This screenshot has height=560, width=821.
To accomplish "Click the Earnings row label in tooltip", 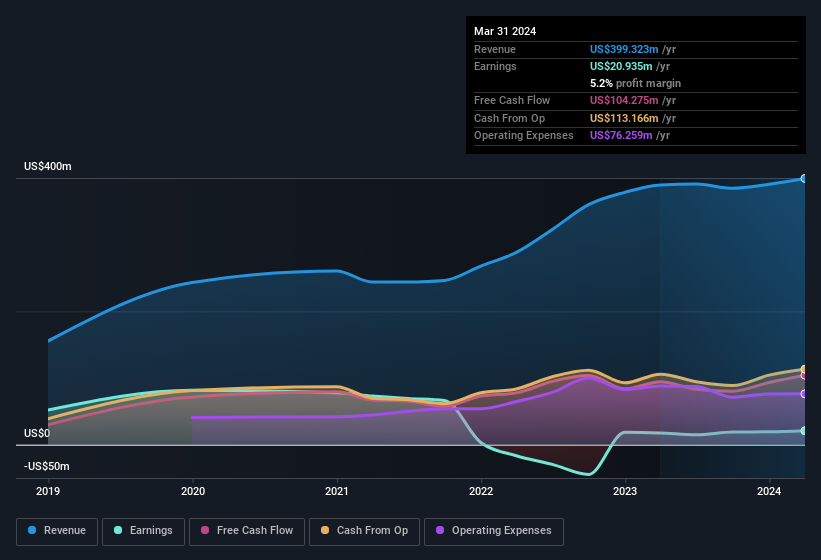I will 495,66.
